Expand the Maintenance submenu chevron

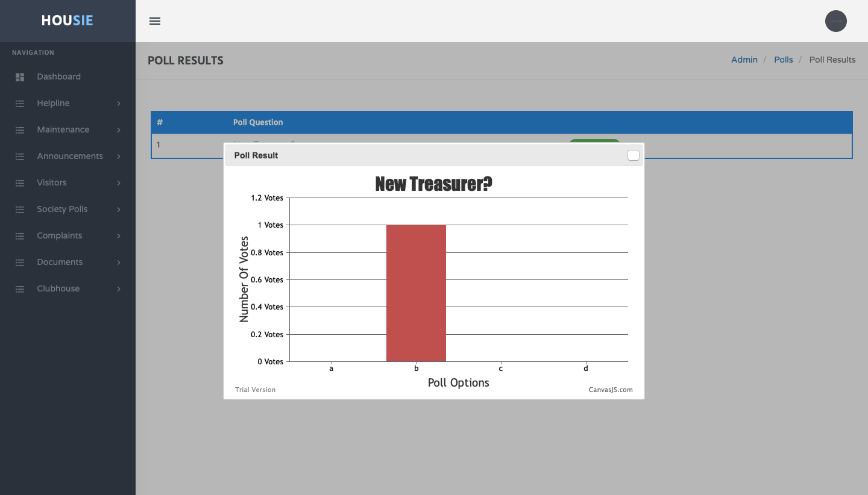(x=119, y=130)
